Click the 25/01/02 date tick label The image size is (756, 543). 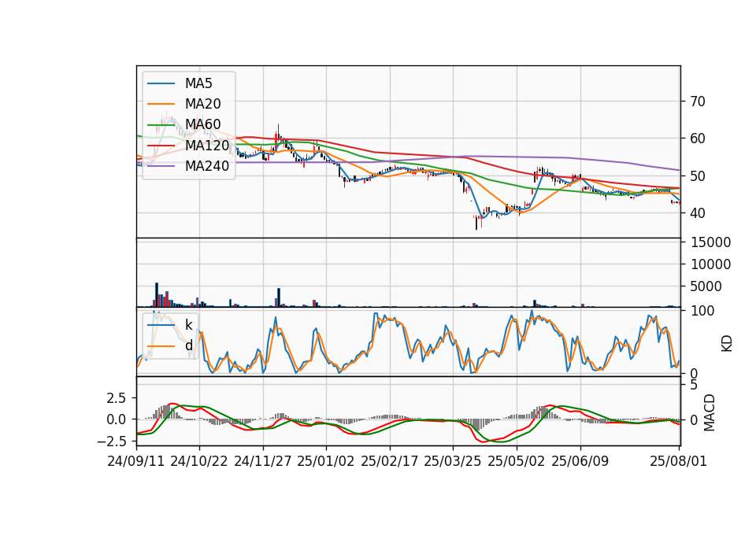click(326, 461)
